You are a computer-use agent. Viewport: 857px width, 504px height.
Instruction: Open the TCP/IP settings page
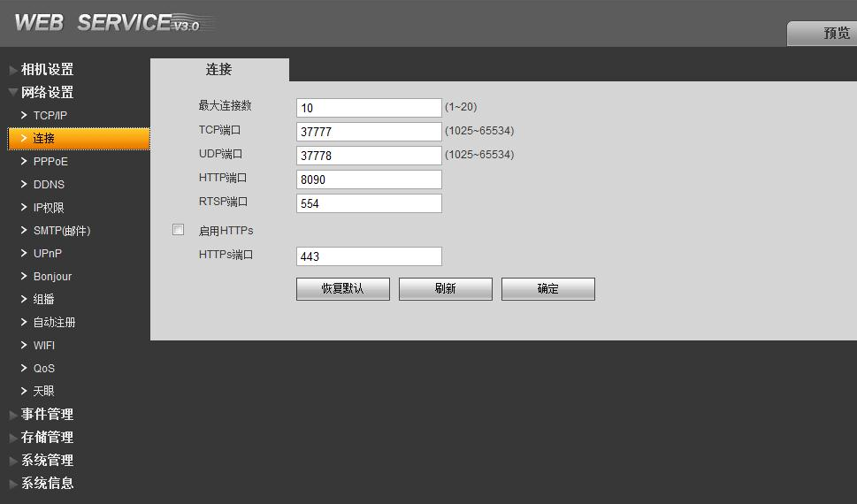pyautogui.click(x=50, y=116)
